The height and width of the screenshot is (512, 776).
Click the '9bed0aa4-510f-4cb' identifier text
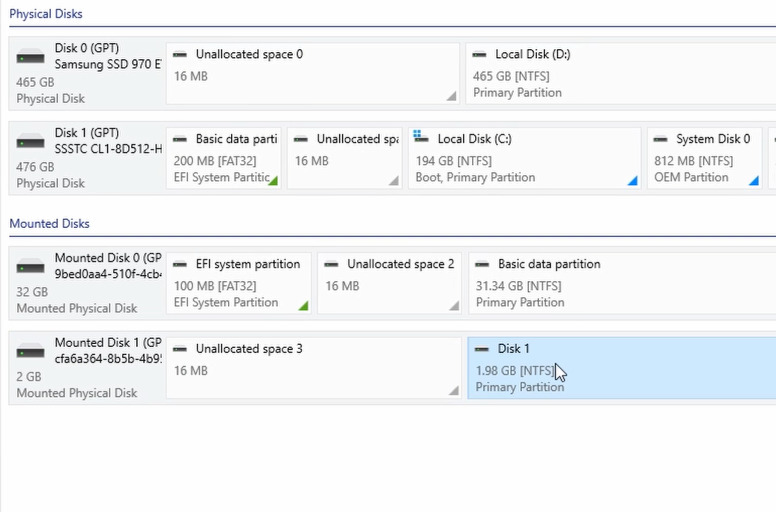(x=108, y=274)
